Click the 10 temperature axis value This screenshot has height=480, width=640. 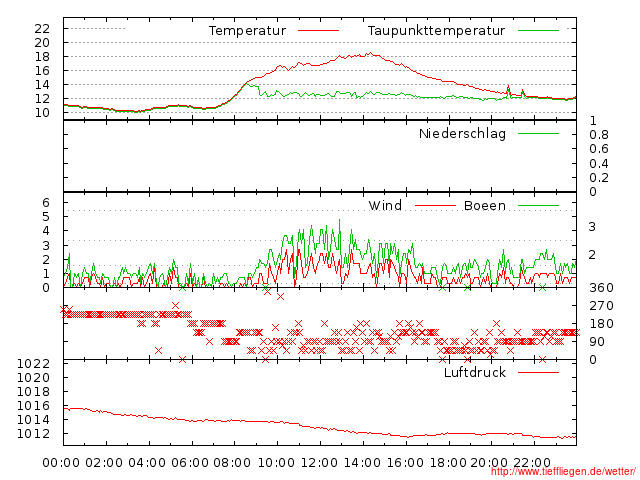tap(42, 113)
